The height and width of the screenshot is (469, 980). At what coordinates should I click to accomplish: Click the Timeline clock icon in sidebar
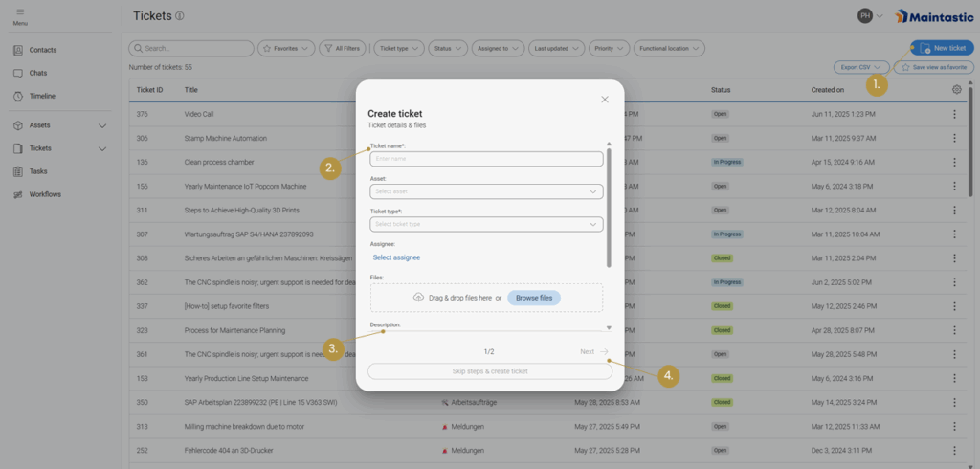click(19, 96)
